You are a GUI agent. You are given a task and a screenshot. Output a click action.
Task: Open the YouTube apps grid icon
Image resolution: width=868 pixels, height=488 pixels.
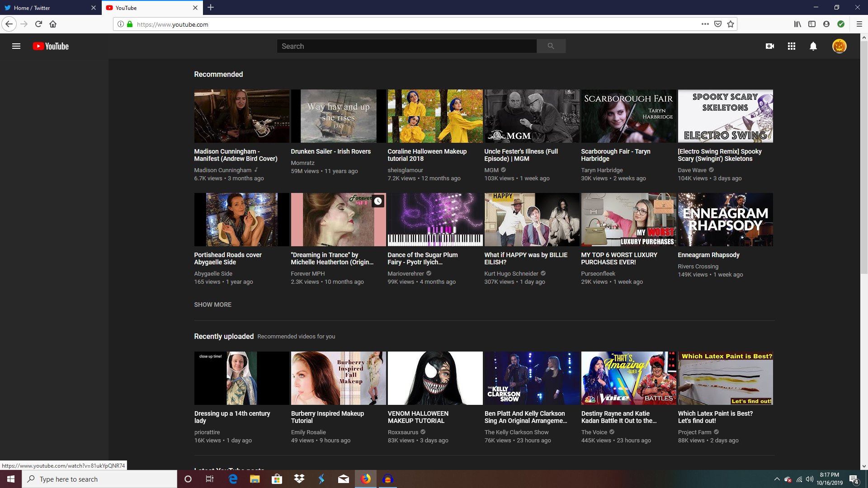point(792,46)
